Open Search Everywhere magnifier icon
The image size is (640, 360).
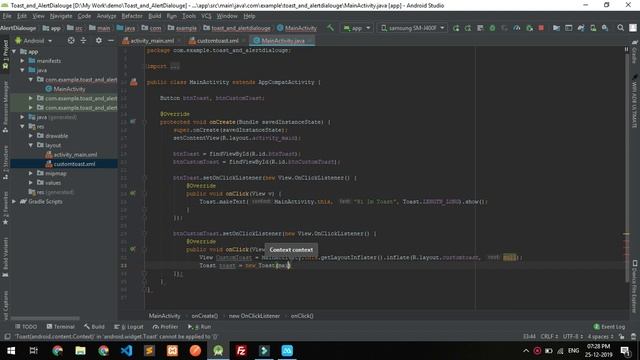[620, 28]
